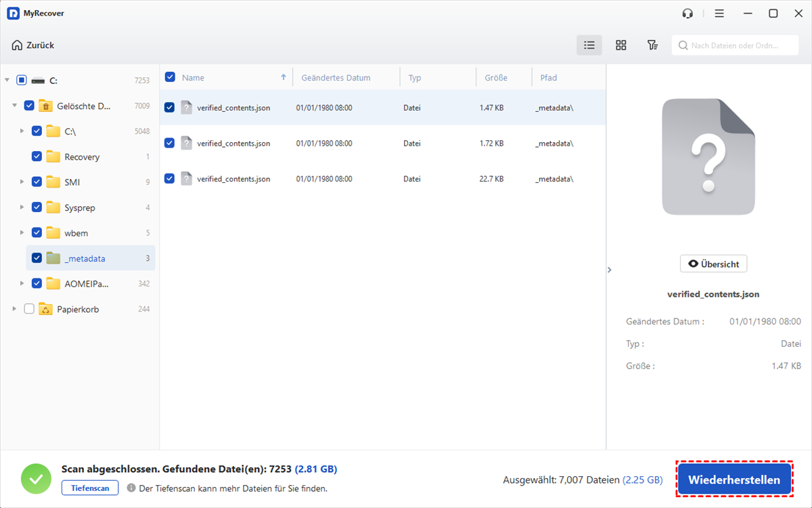
Task: Click the search magnifier icon
Action: (683, 45)
